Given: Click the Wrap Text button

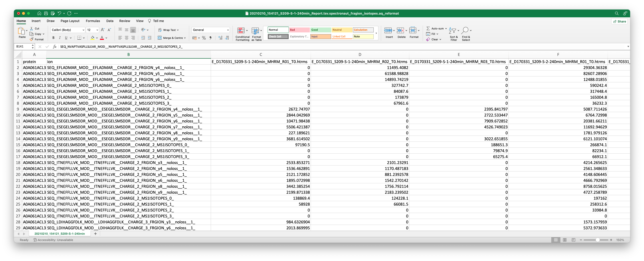Looking at the screenshot, I should [x=169, y=30].
